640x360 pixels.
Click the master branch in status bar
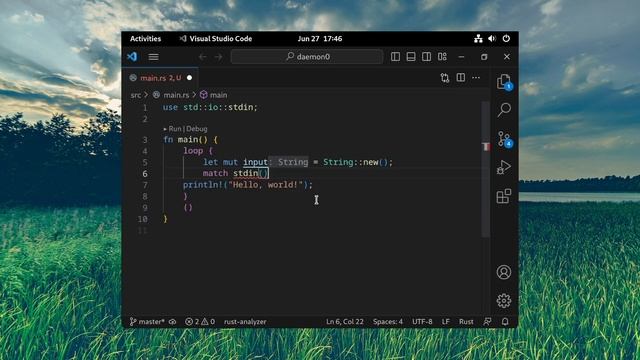(x=147, y=322)
